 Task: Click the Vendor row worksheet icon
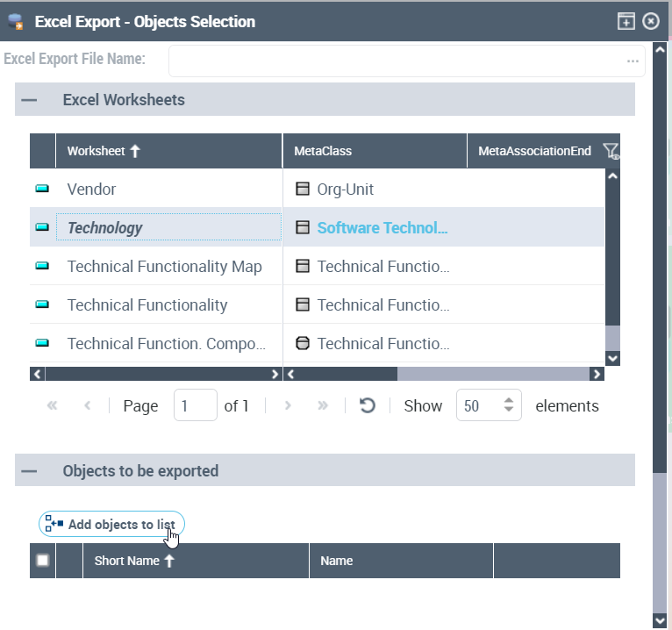pos(42,190)
